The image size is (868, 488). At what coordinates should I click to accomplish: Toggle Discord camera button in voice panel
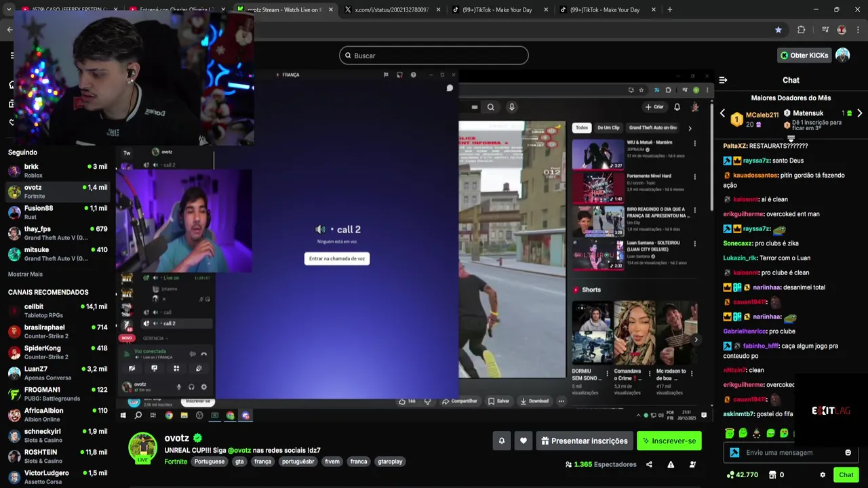point(132,369)
